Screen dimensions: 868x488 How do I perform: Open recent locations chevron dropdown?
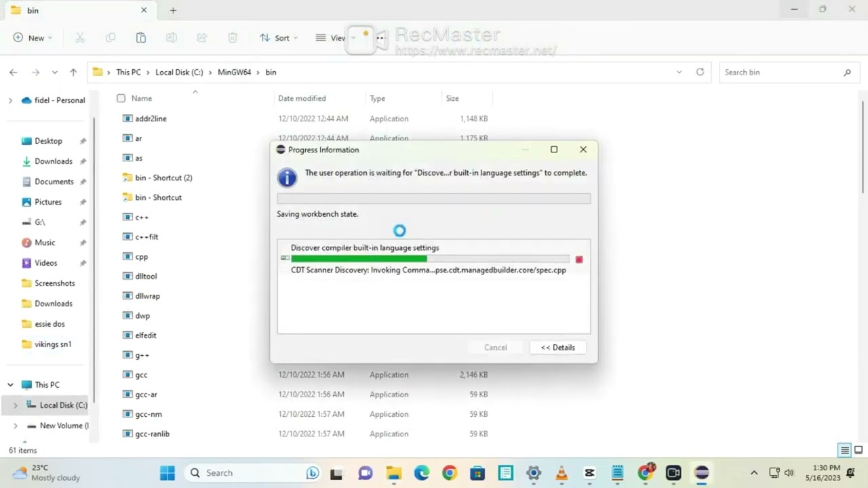pos(54,72)
